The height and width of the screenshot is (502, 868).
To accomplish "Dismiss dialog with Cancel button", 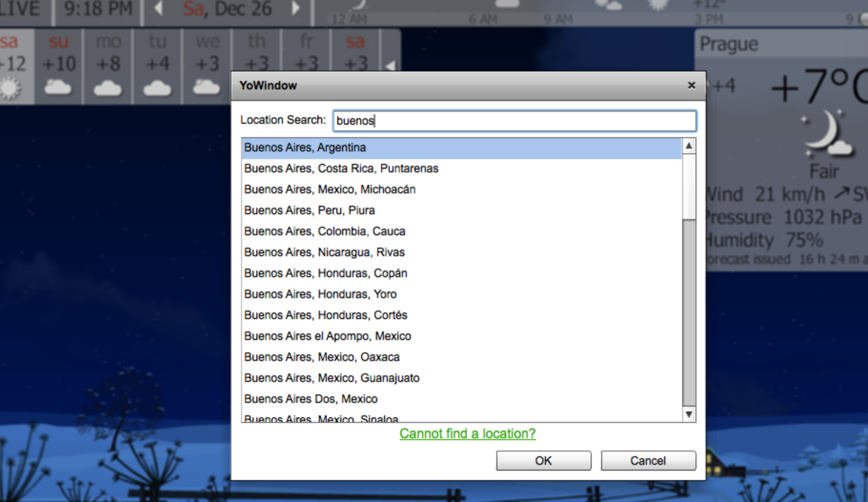I will point(648,461).
